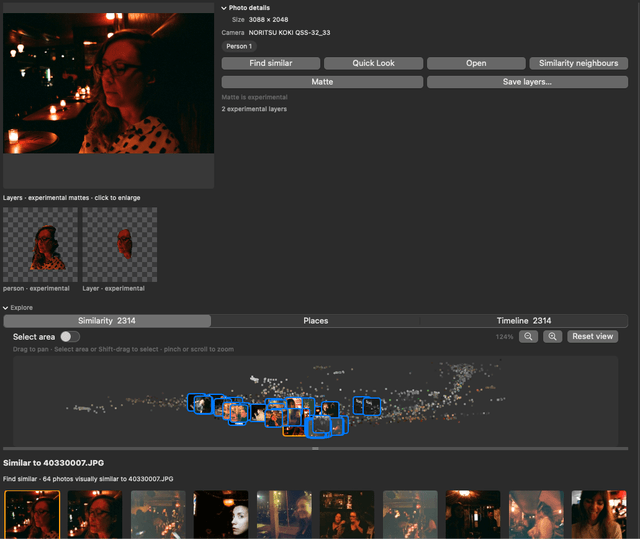The width and height of the screenshot is (640, 539).
Task: Click the Person 1 tag
Action: pyautogui.click(x=239, y=46)
